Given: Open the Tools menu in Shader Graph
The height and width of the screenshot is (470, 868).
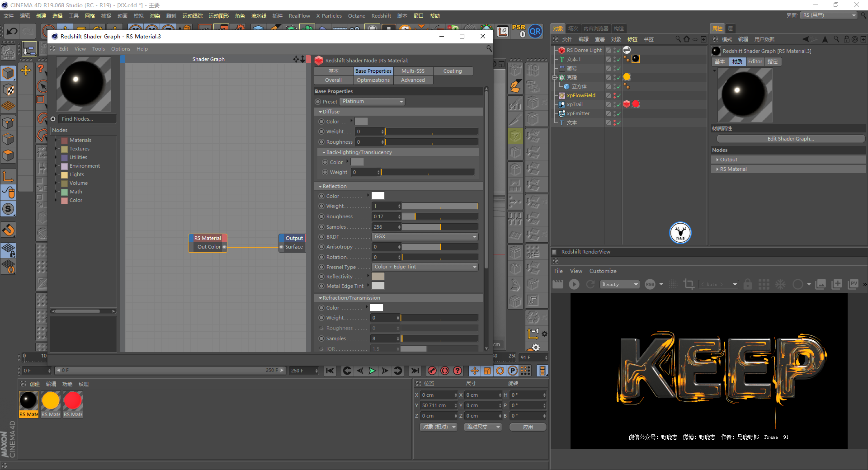Looking at the screenshot, I should (x=98, y=49).
